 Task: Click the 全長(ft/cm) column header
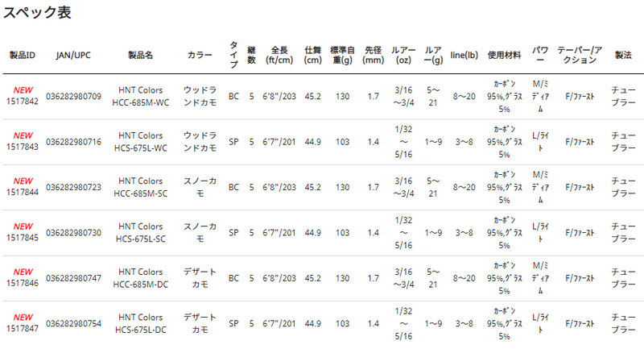(279, 55)
